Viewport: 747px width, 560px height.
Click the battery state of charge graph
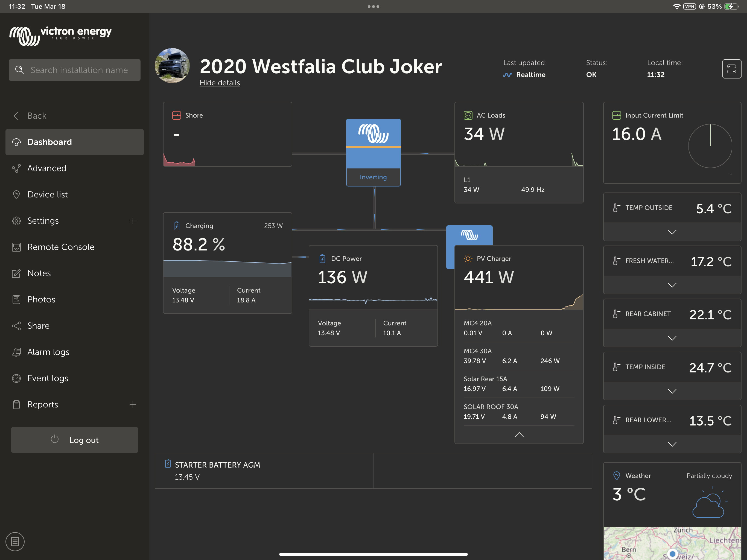(227, 269)
